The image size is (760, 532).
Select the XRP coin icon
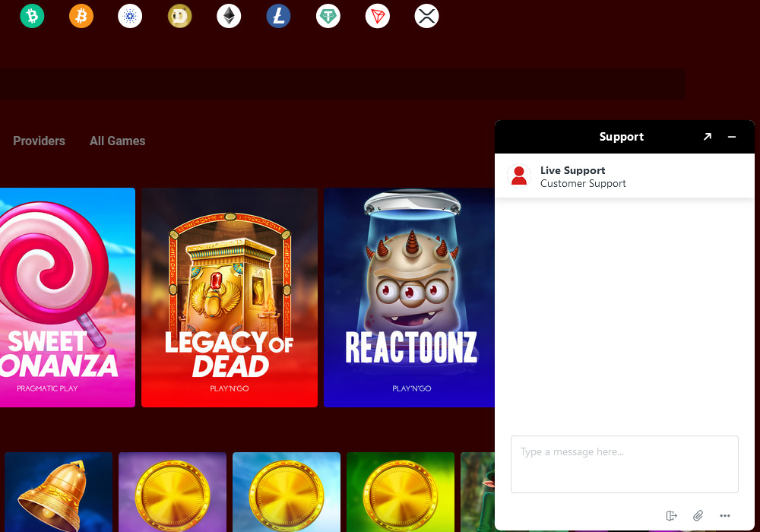pos(427,16)
